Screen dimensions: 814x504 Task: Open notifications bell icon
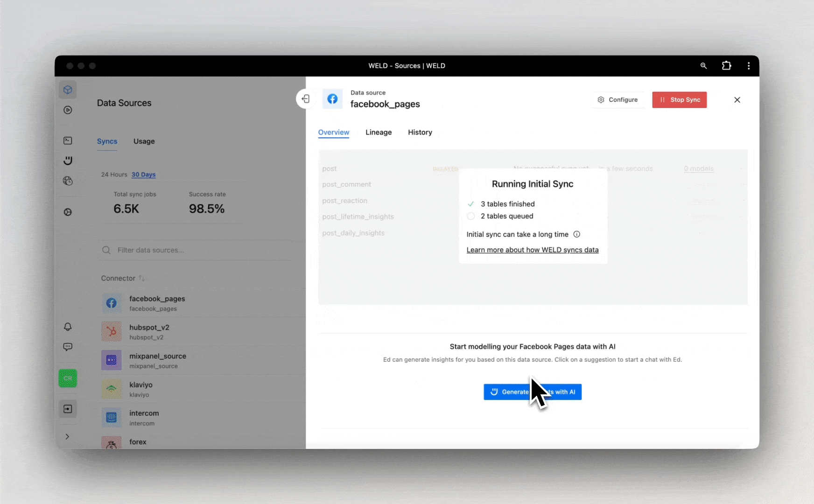[x=68, y=327]
